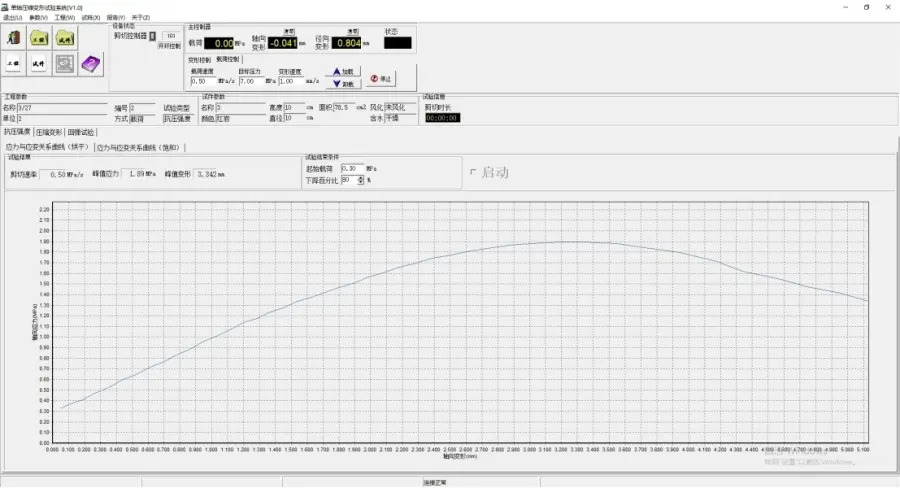This screenshot has height=488, width=900.
Task: Click the shear controller status indicator
Action: click(153, 36)
